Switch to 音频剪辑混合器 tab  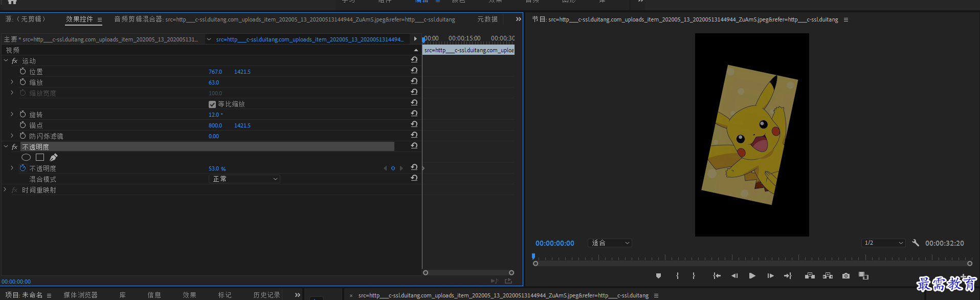coord(284,19)
